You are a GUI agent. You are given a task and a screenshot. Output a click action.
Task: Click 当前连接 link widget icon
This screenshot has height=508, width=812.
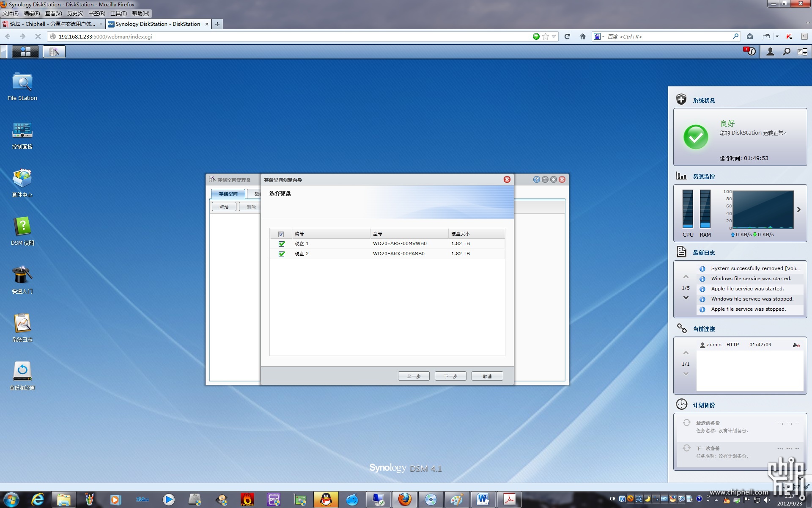(681, 328)
